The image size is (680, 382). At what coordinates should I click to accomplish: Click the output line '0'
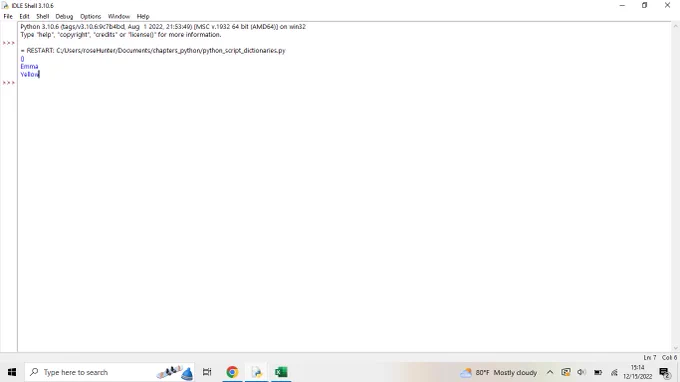23,59
